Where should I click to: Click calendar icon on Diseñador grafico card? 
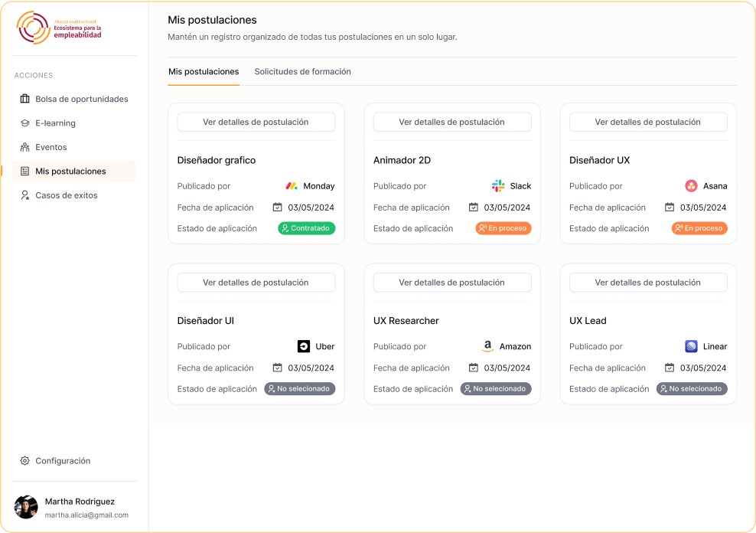[277, 208]
